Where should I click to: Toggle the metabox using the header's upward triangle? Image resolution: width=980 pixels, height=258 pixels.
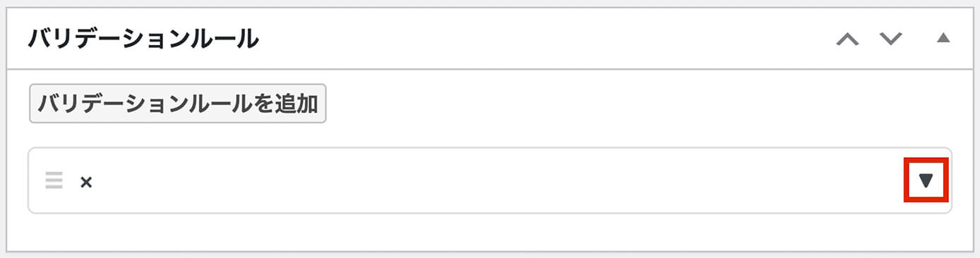pyautogui.click(x=943, y=38)
